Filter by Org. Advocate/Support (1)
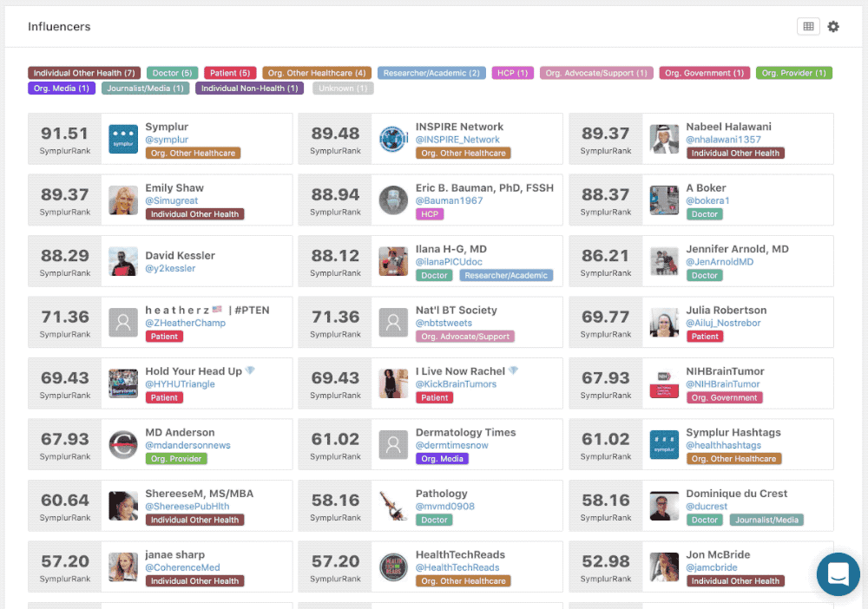This screenshot has width=868, height=609. (x=596, y=73)
